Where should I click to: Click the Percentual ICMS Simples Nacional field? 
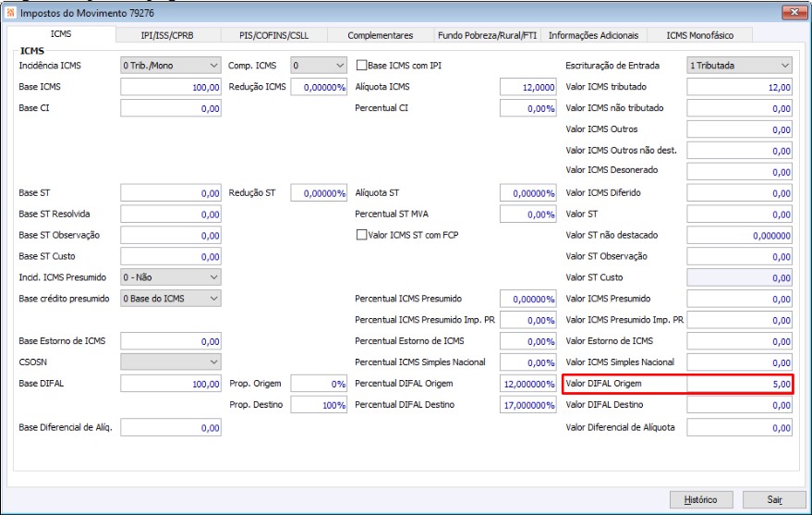click(528, 362)
